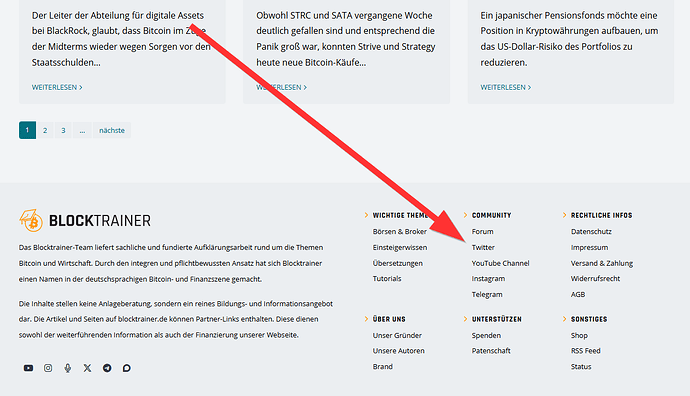Image resolution: width=690 pixels, height=396 pixels.
Task: Open the X social icon
Action: tap(87, 368)
